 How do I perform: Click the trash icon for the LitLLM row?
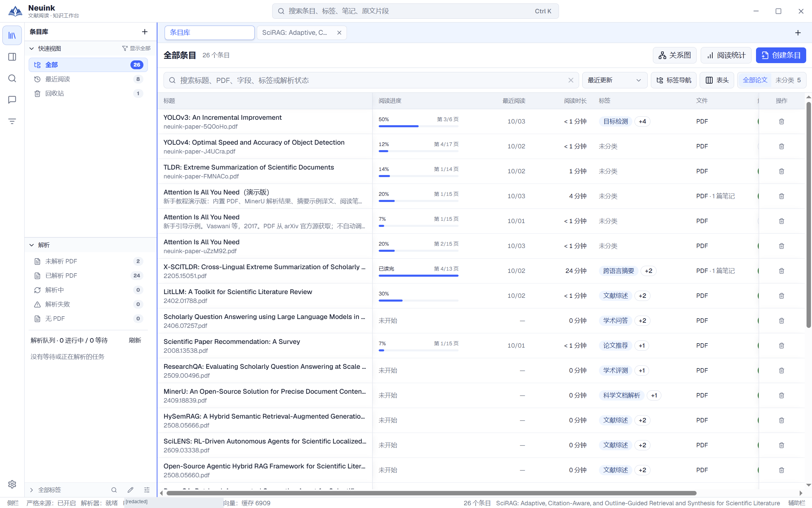point(781,296)
